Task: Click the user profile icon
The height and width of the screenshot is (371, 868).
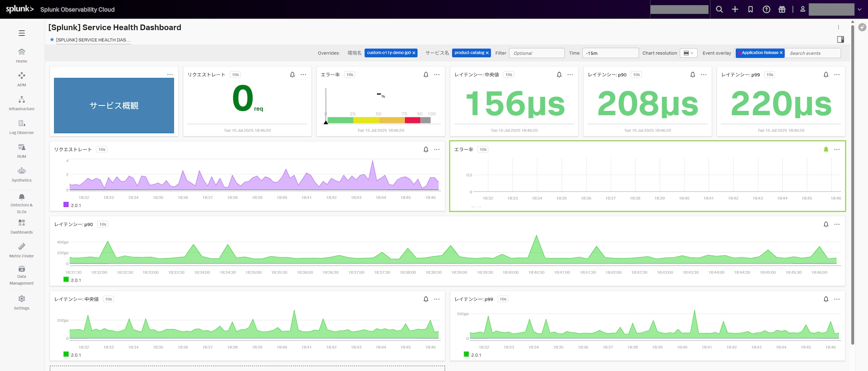Action: pyautogui.click(x=803, y=9)
